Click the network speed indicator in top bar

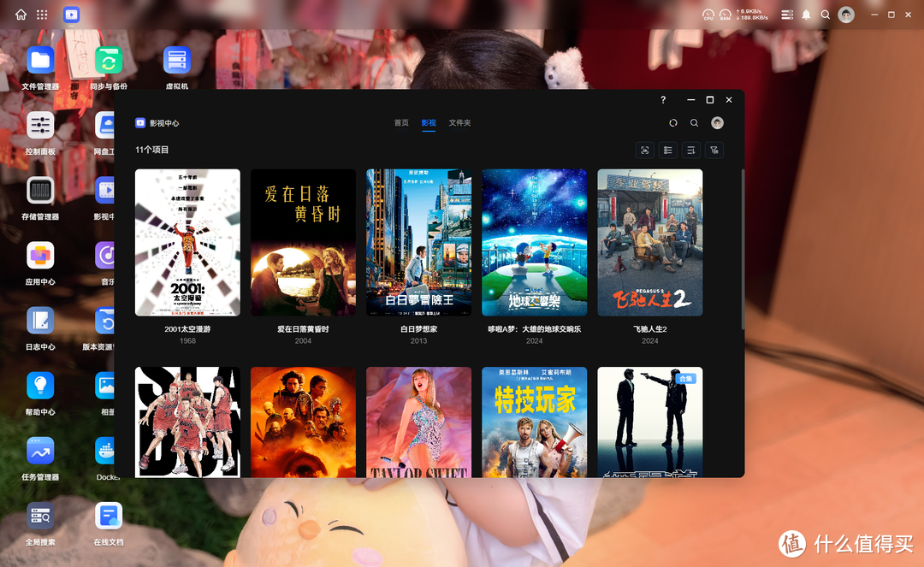coord(752,15)
